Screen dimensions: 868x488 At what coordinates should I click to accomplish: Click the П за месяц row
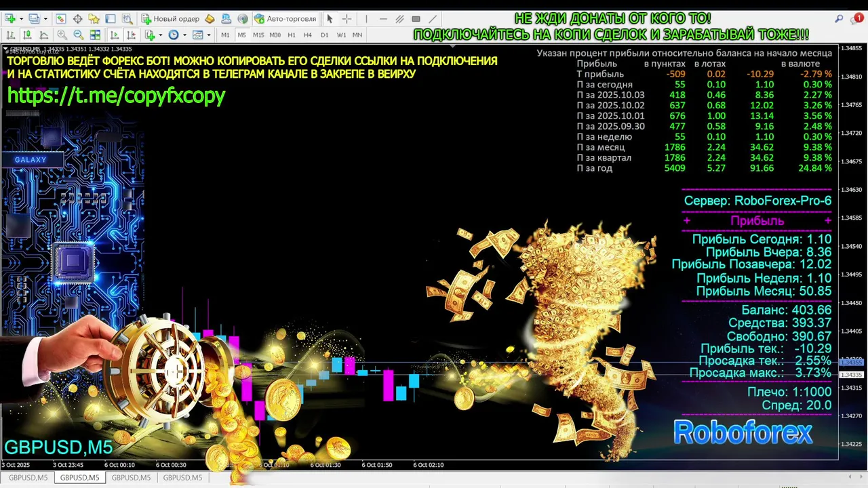pos(704,147)
